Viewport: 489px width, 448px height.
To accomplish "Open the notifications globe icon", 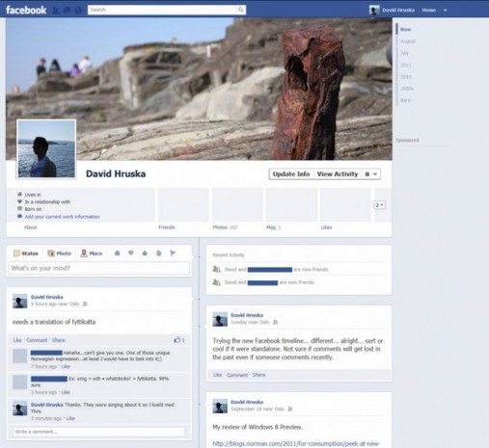I will pyautogui.click(x=78, y=11).
